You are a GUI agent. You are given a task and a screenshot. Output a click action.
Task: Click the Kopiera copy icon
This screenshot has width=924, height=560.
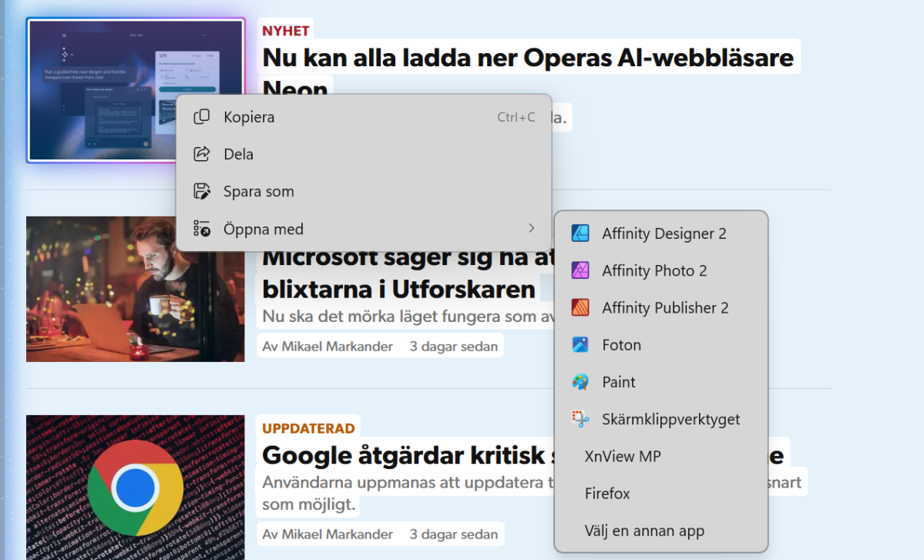(x=202, y=117)
